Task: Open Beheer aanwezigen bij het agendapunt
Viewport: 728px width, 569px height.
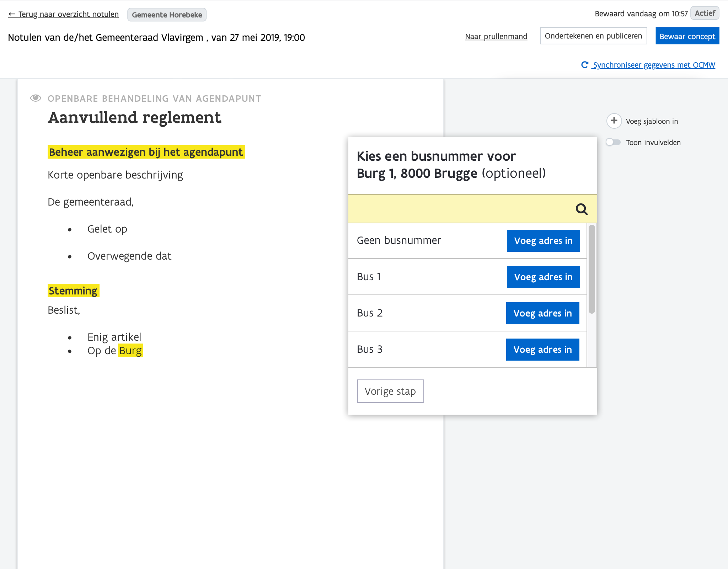Action: pyautogui.click(x=146, y=152)
